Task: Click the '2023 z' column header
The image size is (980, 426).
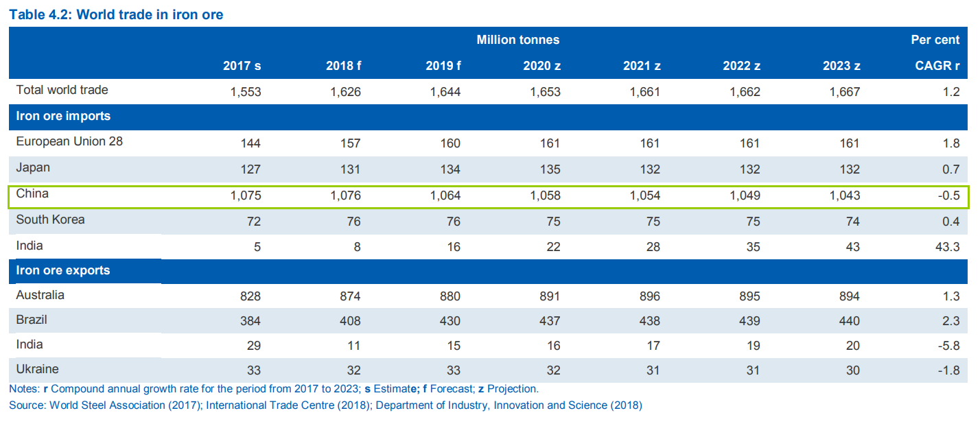Action: tap(841, 66)
